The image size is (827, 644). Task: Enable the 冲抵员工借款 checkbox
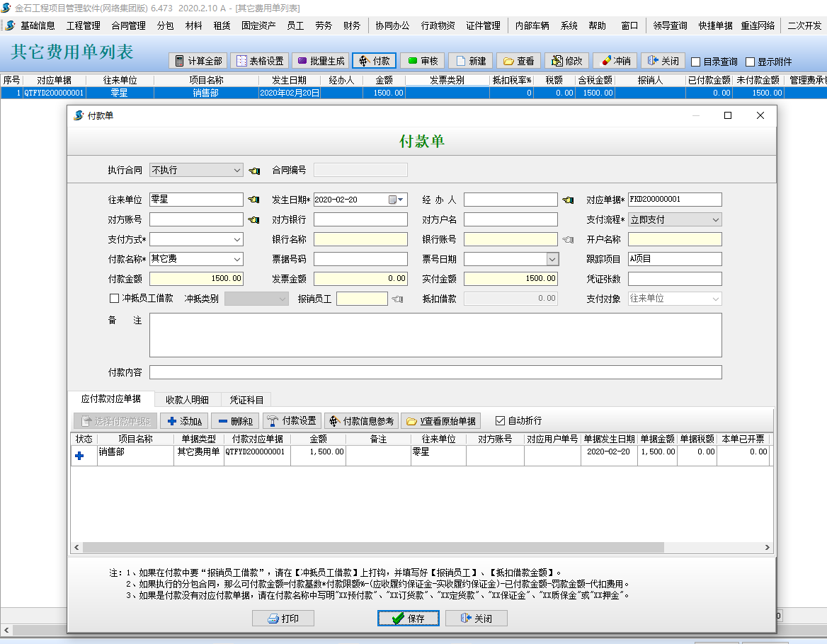pyautogui.click(x=115, y=299)
